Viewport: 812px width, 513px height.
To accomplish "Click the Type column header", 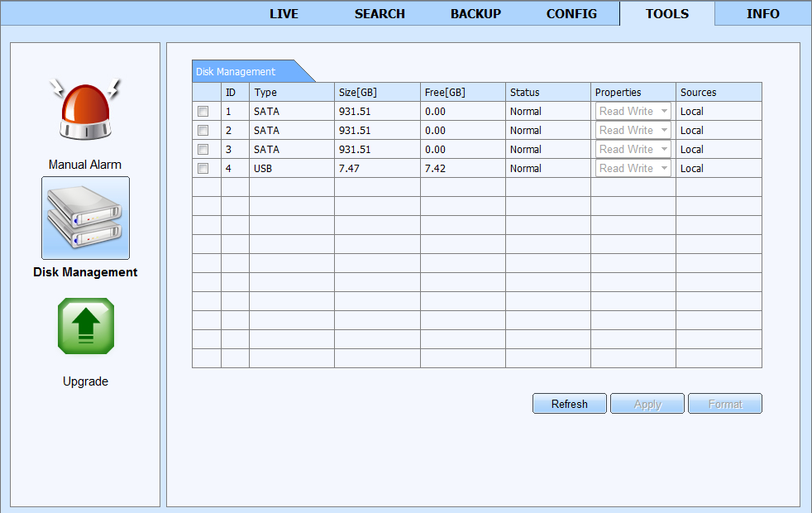I will 292,92.
